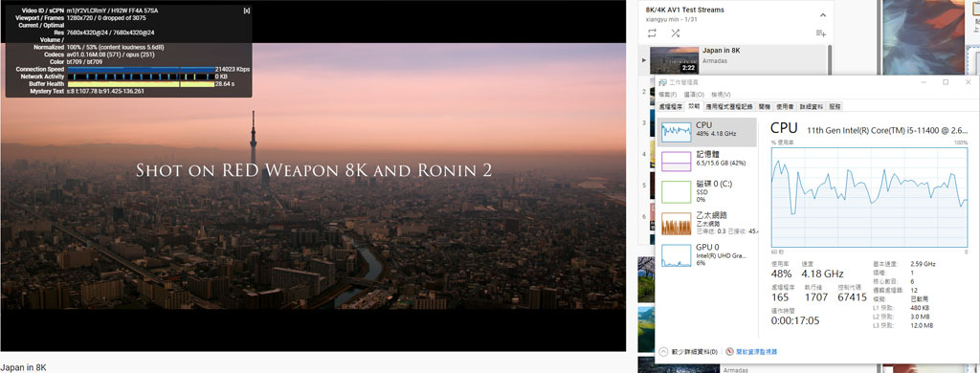Click the 開啟資源監視器 resource monitor link
The width and height of the screenshot is (980, 373).
pos(756,352)
